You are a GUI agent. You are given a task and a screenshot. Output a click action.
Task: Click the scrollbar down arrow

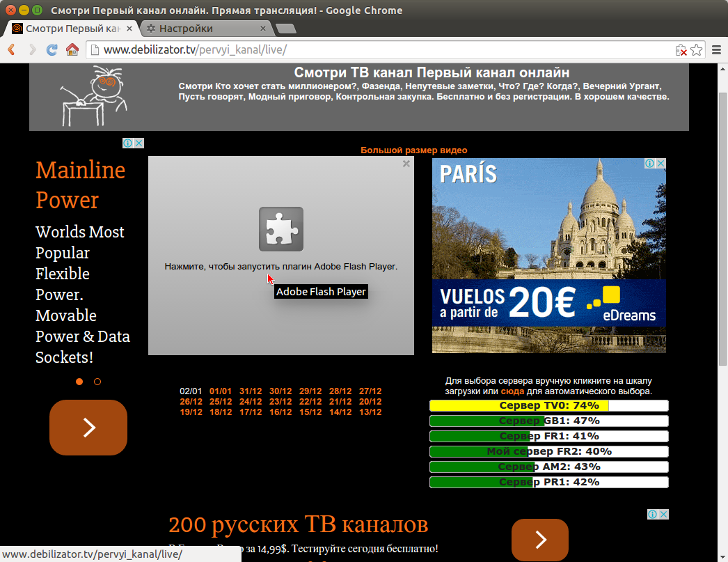pyautogui.click(x=722, y=556)
